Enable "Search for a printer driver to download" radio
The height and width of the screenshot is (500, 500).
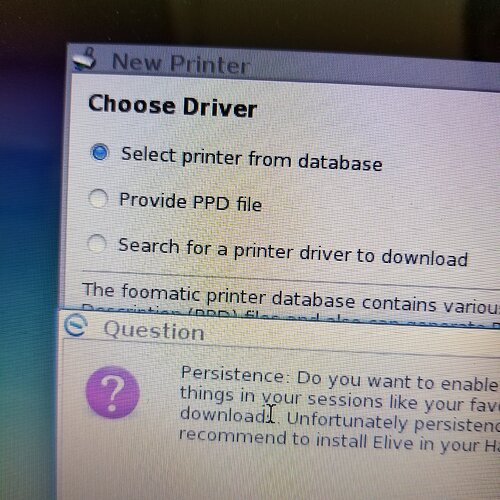pos(97,243)
